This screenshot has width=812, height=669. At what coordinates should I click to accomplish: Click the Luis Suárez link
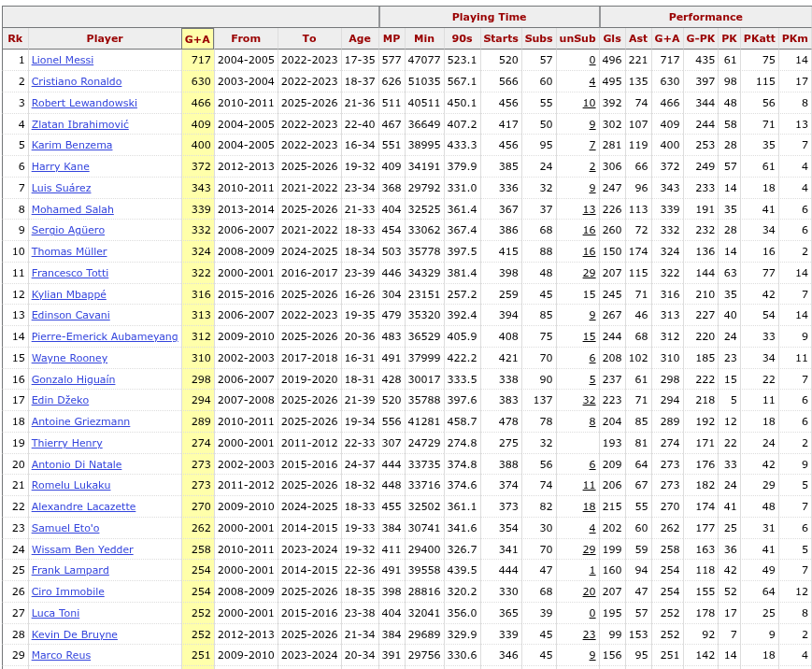tap(61, 188)
